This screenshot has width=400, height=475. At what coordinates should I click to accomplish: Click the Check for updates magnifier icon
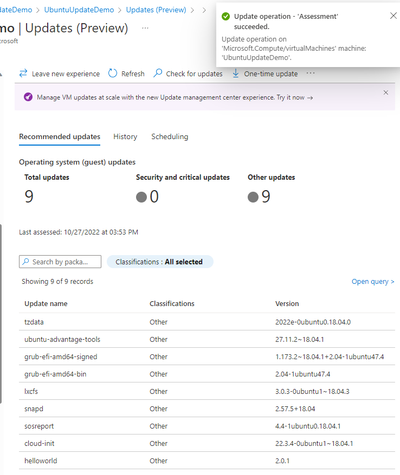pyautogui.click(x=158, y=73)
